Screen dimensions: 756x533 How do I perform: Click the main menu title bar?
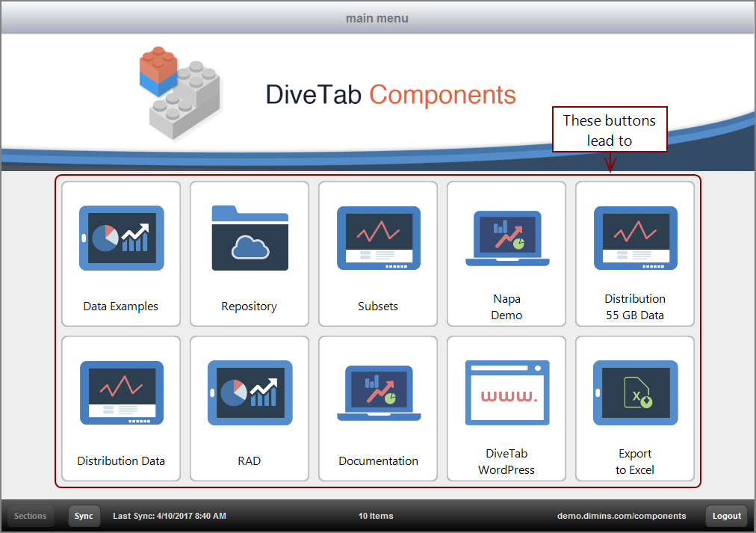tap(377, 17)
